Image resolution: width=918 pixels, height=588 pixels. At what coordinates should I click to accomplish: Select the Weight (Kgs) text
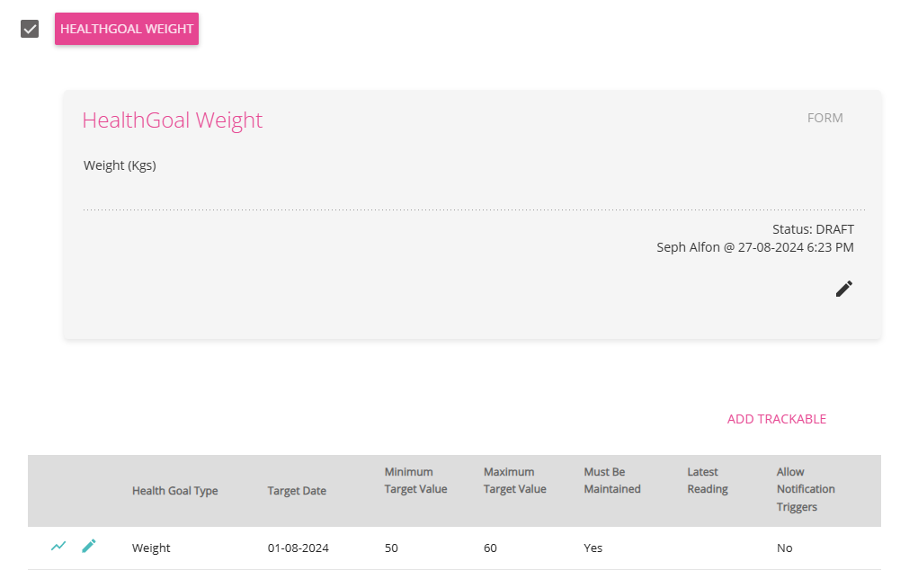[120, 165]
